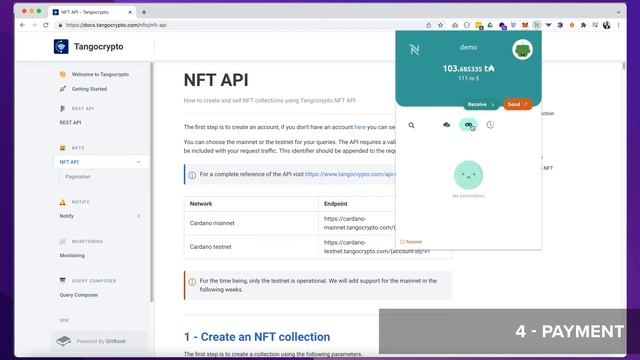The width and height of the screenshot is (640, 360).
Task: Open Welcome to Tangocrypto page
Action: point(100,74)
